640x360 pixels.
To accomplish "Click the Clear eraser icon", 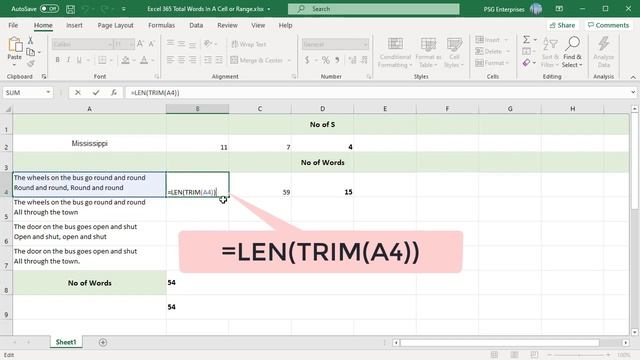I will [x=527, y=63].
